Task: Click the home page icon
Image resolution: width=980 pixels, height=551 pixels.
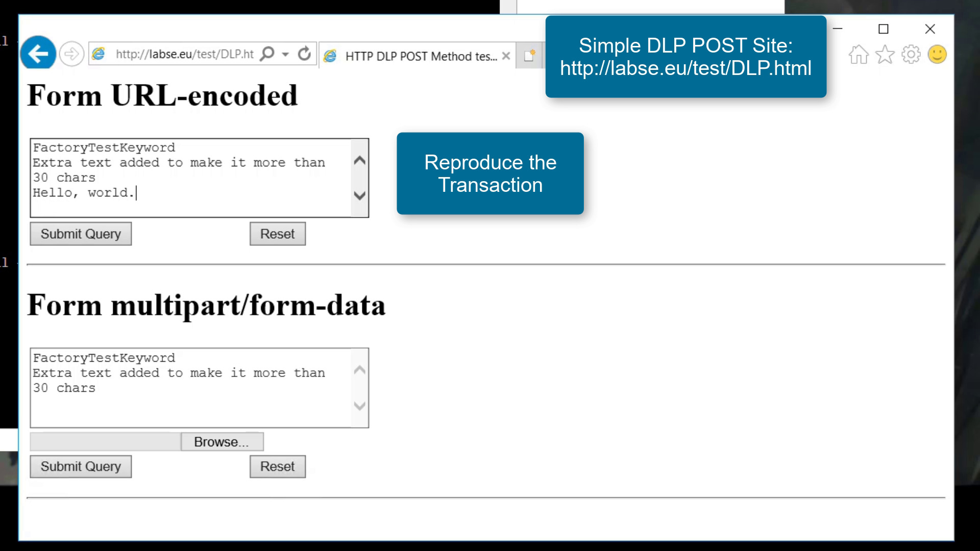Action: 859,54
